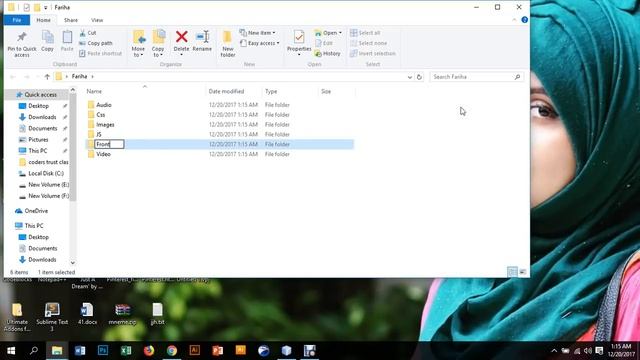
Task: Click Select all in the ribbon
Action: 365,33
